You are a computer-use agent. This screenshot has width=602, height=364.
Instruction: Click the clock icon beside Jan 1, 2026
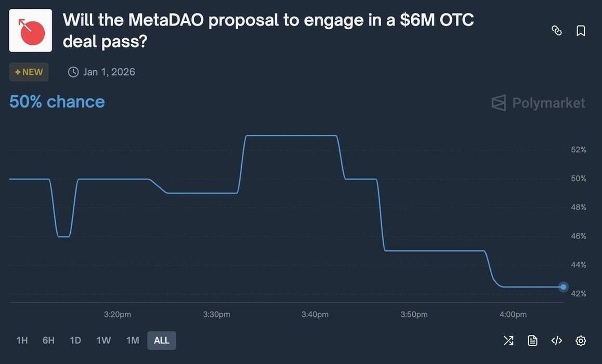(73, 72)
